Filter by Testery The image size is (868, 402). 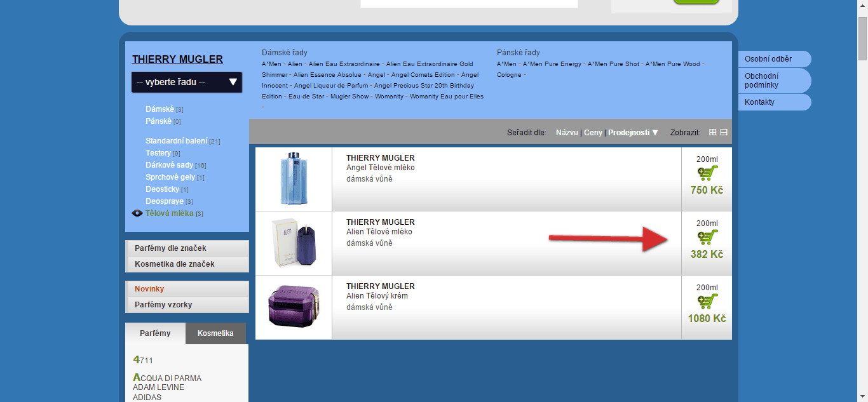[158, 153]
